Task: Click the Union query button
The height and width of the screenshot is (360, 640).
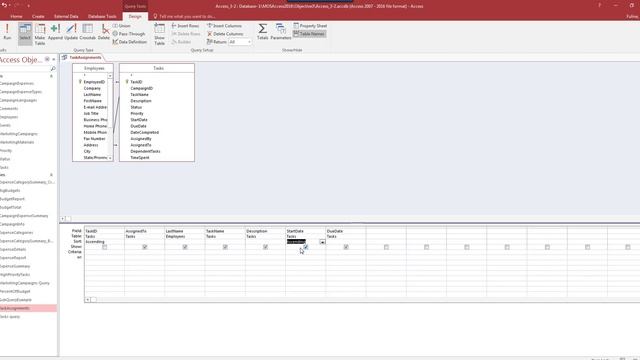Action: [x=122, y=26]
